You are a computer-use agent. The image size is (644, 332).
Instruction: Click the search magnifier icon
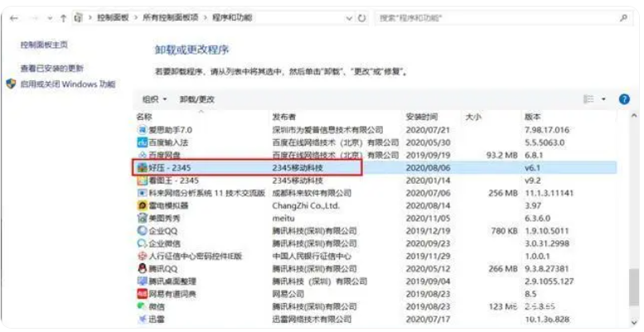pyautogui.click(x=623, y=18)
